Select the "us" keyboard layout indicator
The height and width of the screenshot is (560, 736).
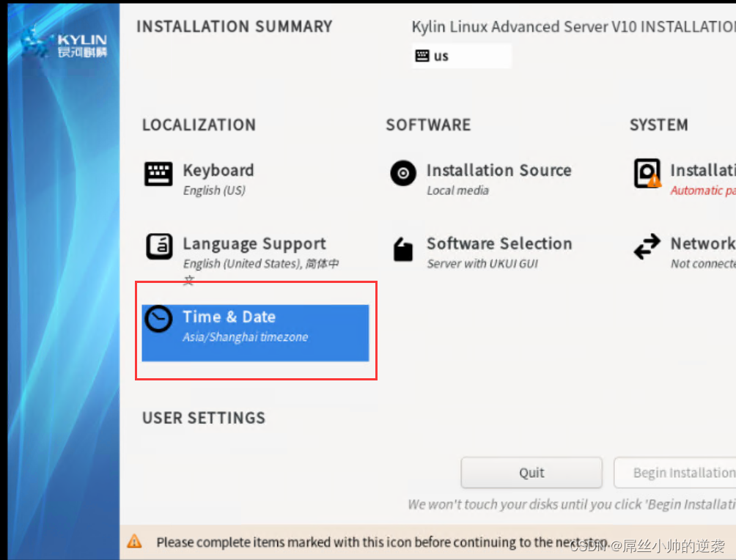pos(441,56)
